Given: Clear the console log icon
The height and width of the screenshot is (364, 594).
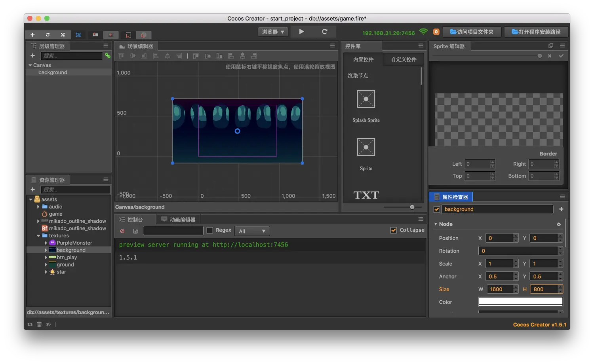Looking at the screenshot, I should click(x=122, y=231).
